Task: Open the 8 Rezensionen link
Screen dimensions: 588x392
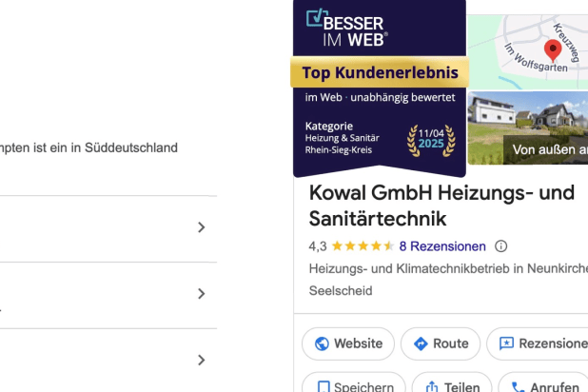Action: 442,245
